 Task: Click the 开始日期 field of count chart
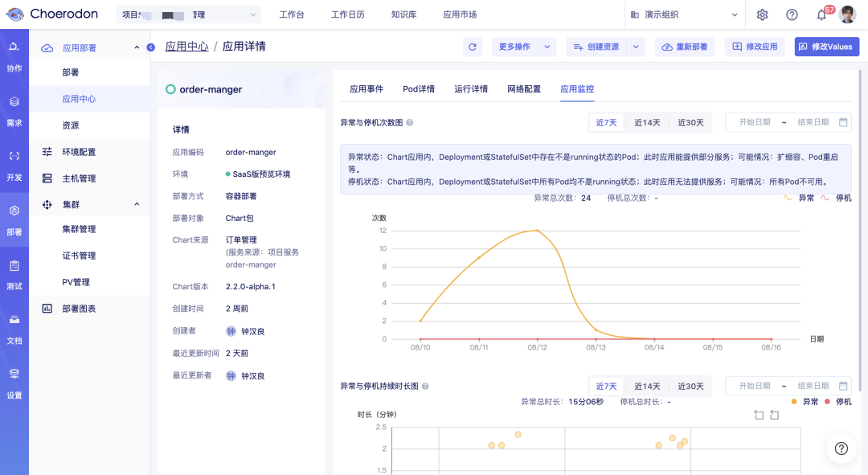point(755,122)
